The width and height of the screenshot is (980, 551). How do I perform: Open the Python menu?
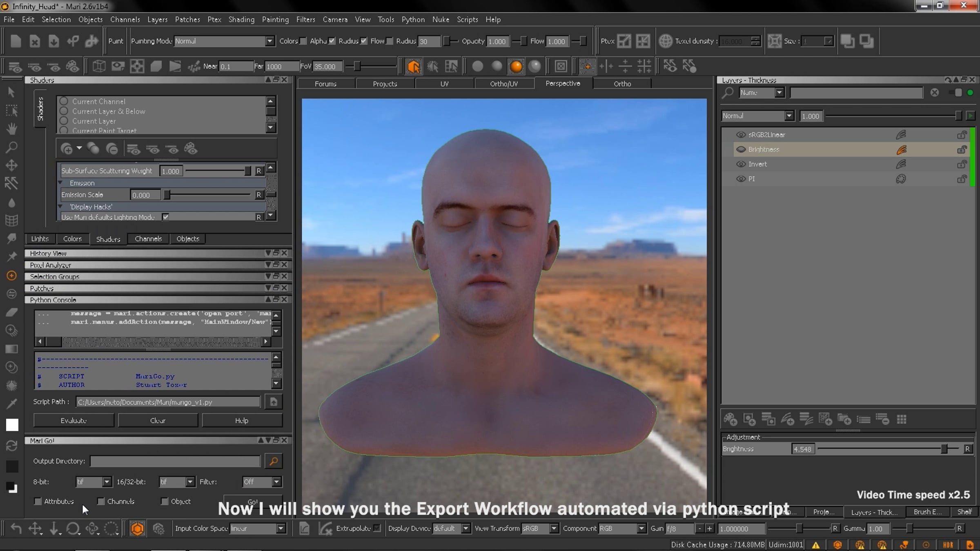413,20
